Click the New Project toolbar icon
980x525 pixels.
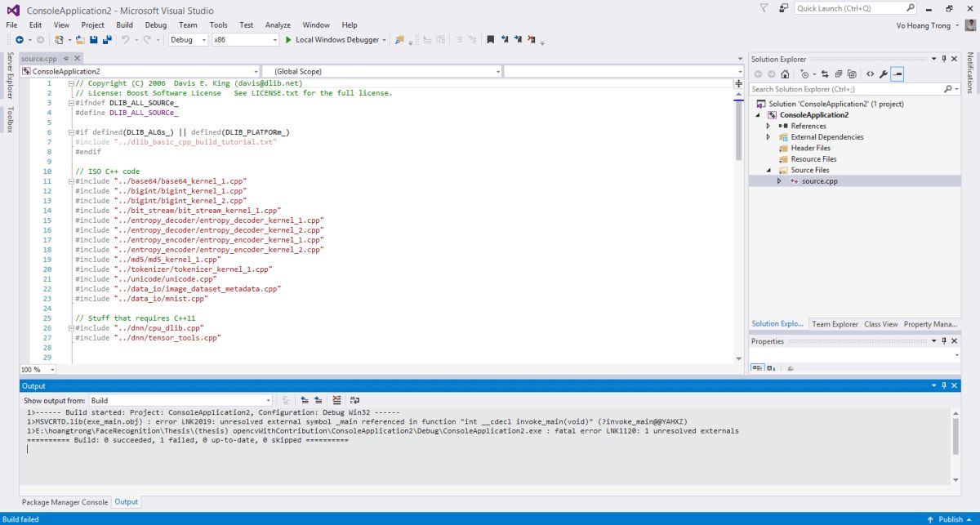coord(59,39)
